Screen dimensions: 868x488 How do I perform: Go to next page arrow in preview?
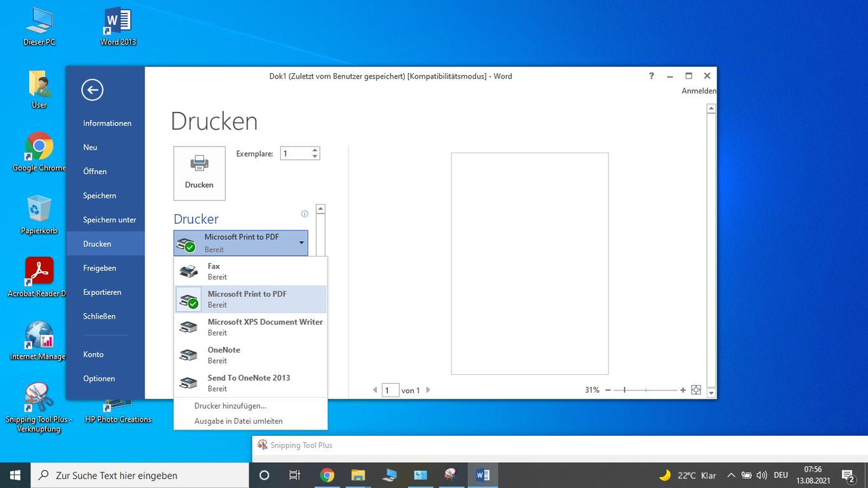428,390
